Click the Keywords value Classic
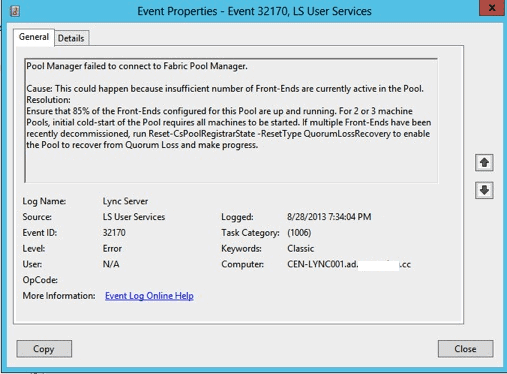 (301, 248)
